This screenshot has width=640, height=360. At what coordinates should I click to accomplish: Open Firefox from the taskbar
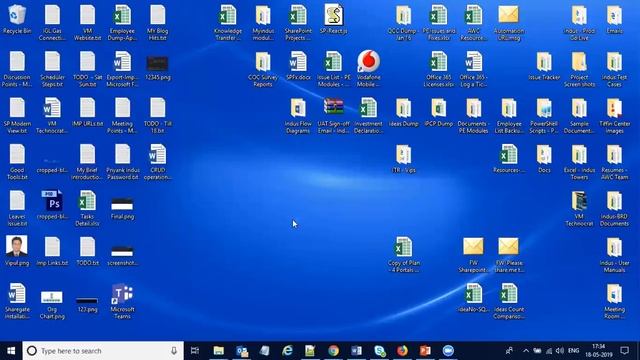point(402,351)
